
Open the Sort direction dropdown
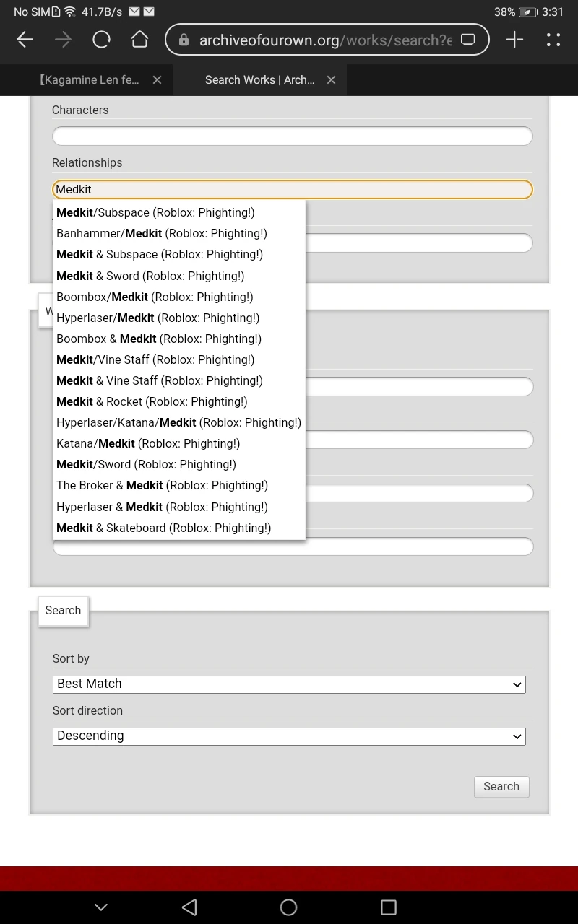tap(289, 736)
